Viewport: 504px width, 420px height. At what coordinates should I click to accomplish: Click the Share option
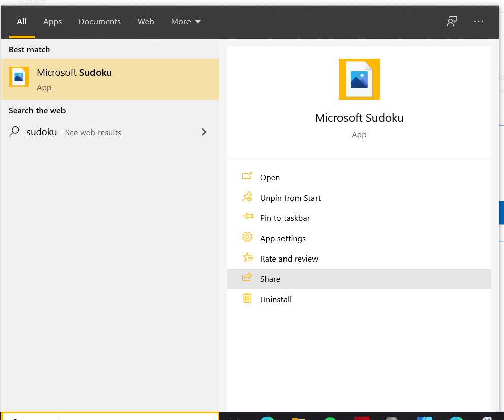point(359,279)
